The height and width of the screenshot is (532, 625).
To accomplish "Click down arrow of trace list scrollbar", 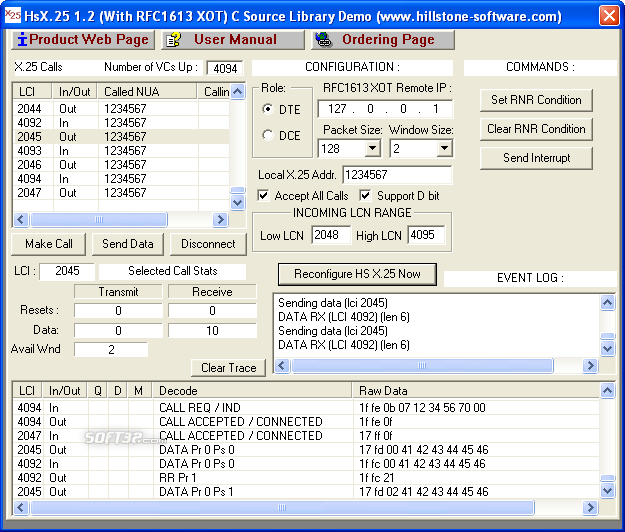I will click(x=607, y=491).
